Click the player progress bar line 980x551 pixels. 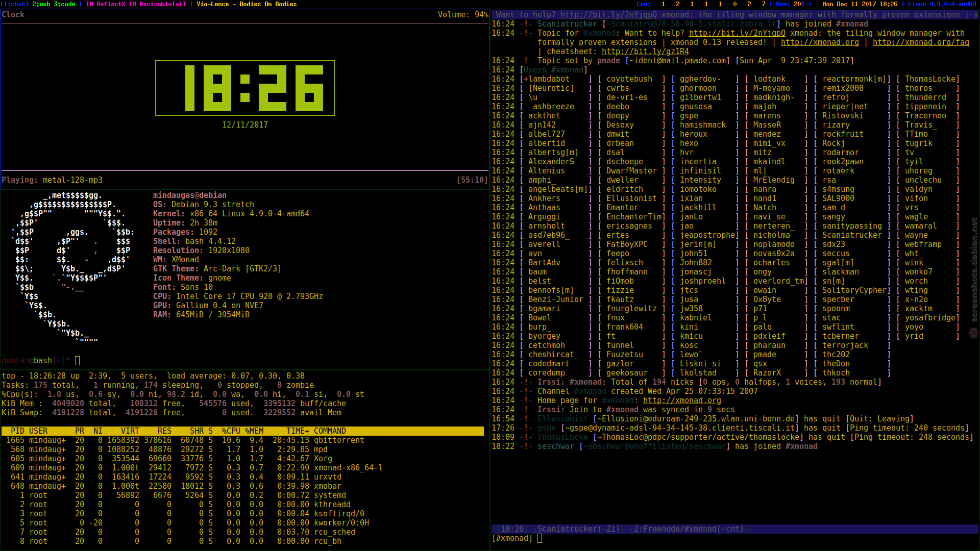point(245,170)
